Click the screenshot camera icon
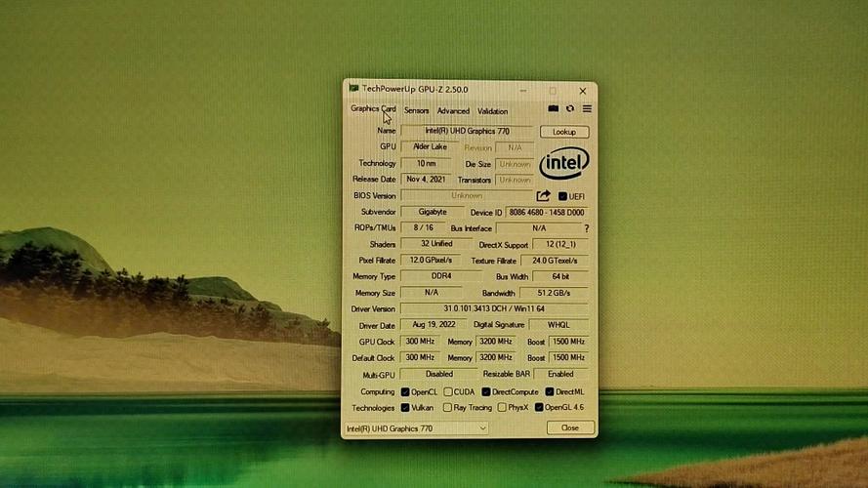 (553, 109)
